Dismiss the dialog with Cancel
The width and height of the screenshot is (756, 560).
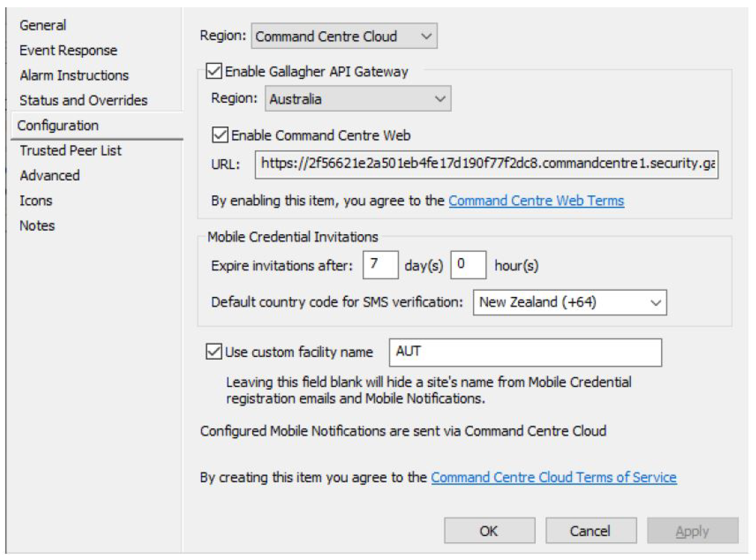pyautogui.click(x=591, y=531)
